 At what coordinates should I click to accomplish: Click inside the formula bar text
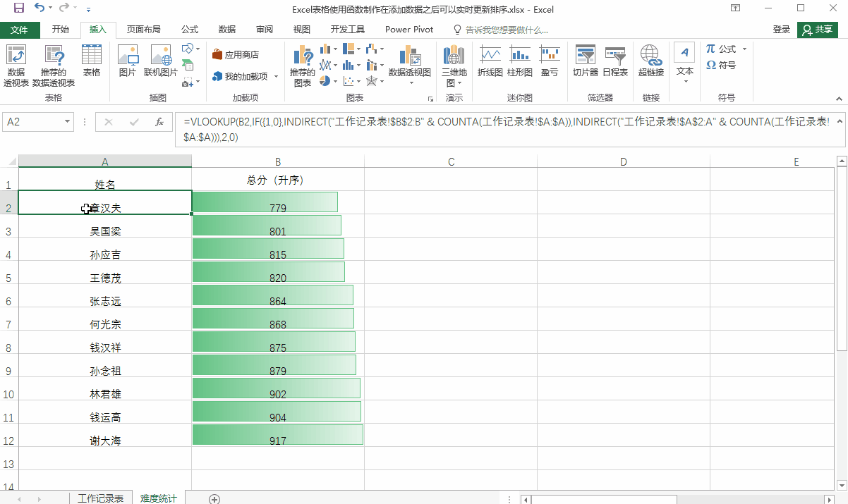coord(505,129)
